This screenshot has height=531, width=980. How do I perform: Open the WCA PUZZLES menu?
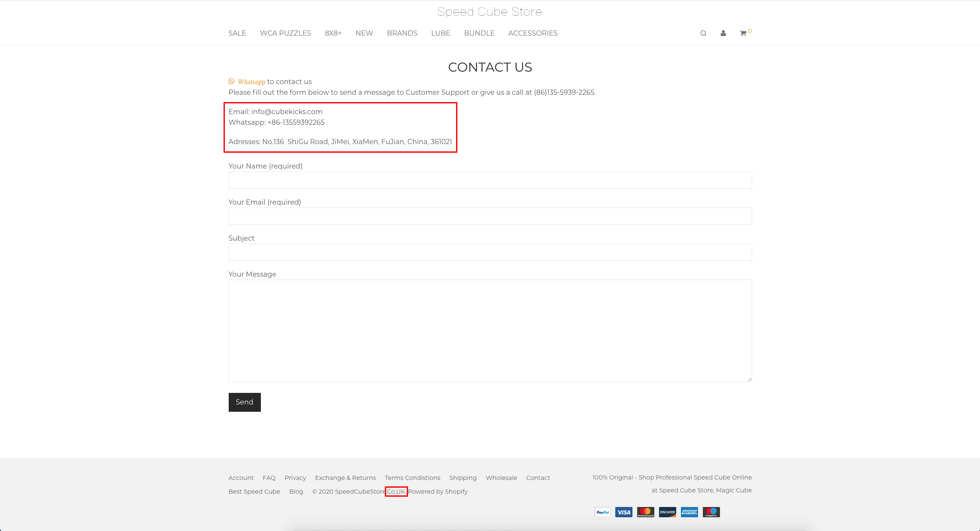click(x=285, y=33)
